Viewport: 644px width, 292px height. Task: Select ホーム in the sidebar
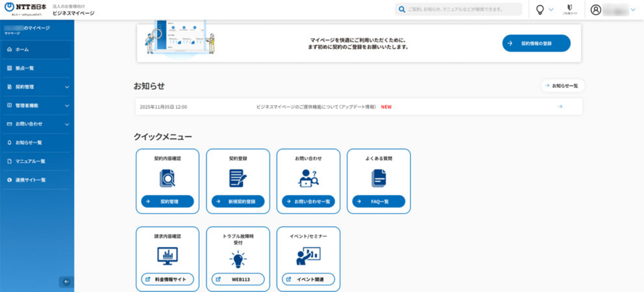pos(22,49)
